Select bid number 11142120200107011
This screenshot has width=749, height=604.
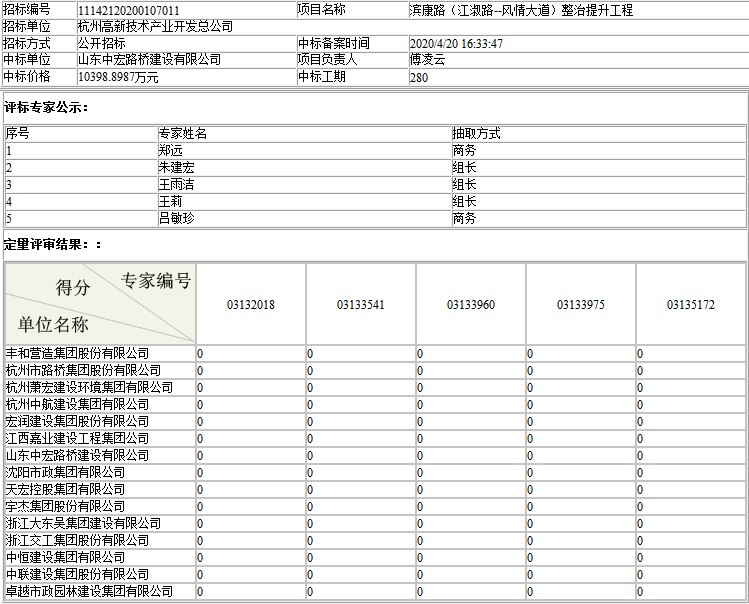(x=128, y=10)
